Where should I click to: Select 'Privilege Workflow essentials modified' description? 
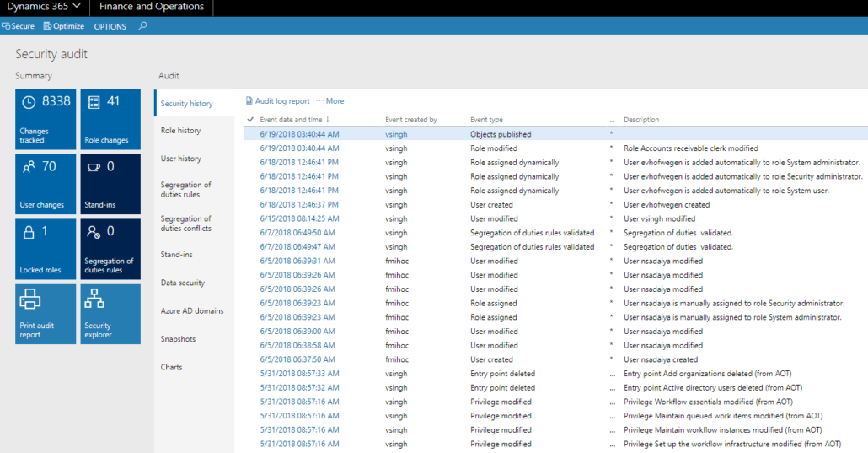(x=708, y=402)
